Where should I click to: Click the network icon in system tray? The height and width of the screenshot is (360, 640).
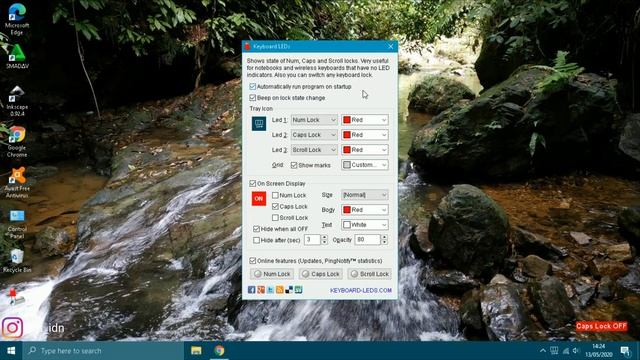pos(566,351)
